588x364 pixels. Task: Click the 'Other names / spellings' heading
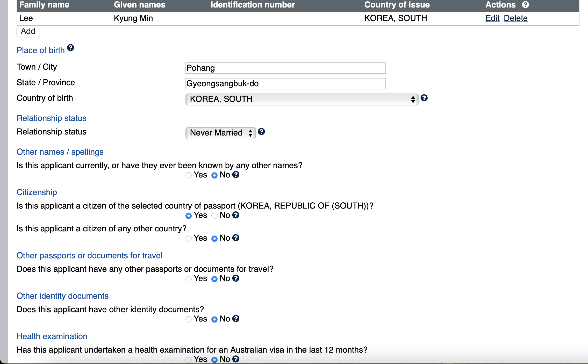pos(60,152)
